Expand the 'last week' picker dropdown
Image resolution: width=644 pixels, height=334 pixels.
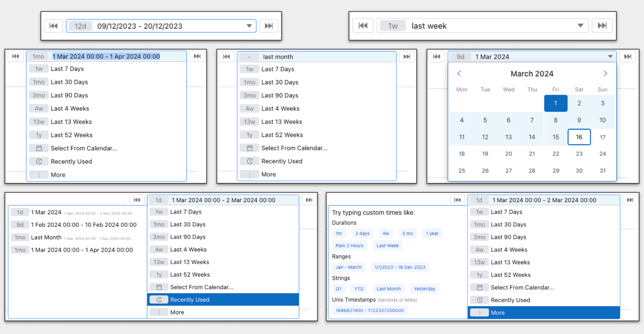580,25
